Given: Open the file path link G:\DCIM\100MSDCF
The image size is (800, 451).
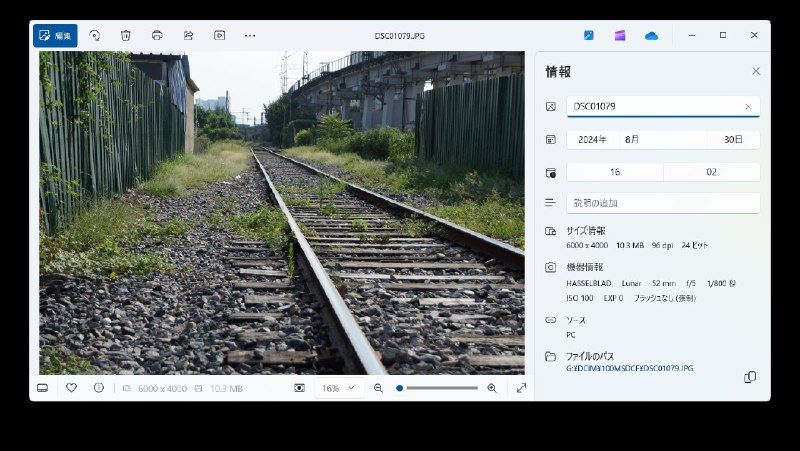Looking at the screenshot, I should tap(630, 368).
